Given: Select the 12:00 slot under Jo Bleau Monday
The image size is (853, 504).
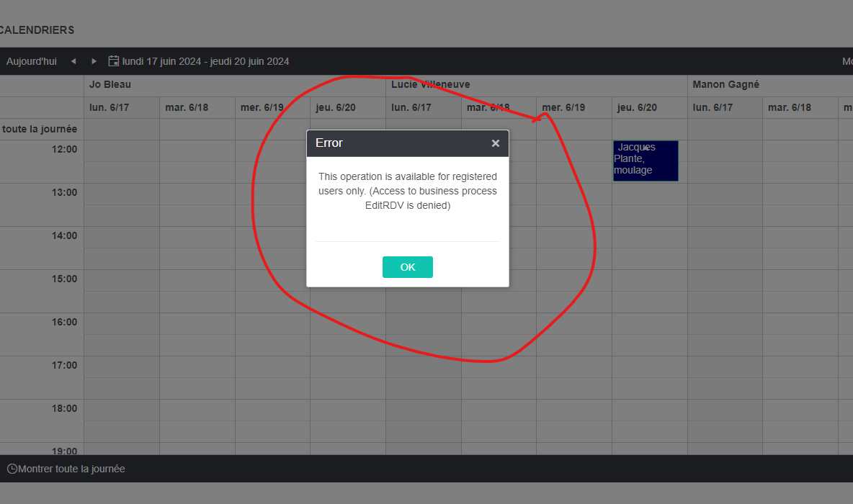Looking at the screenshot, I should pos(122,151).
